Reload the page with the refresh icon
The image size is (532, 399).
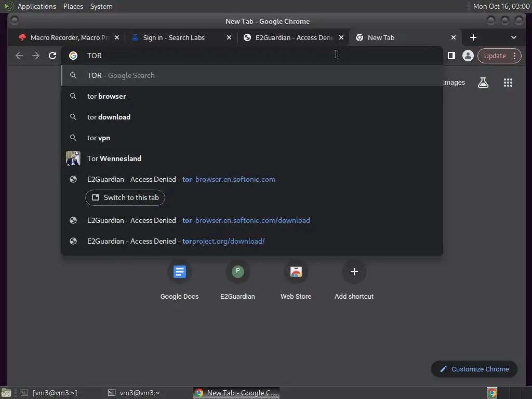(52, 56)
